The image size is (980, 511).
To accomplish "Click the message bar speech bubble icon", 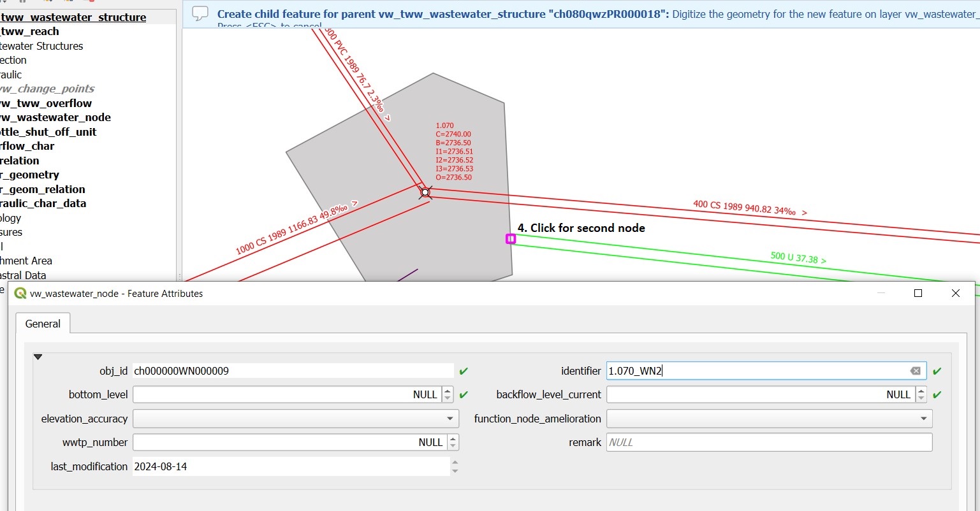I will 200,13.
